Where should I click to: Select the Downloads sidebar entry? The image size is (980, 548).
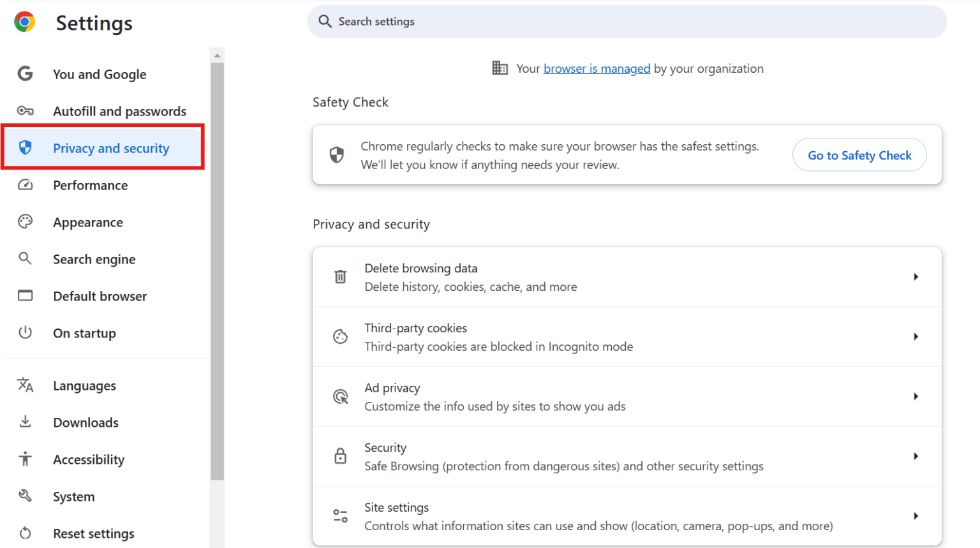pos(85,422)
